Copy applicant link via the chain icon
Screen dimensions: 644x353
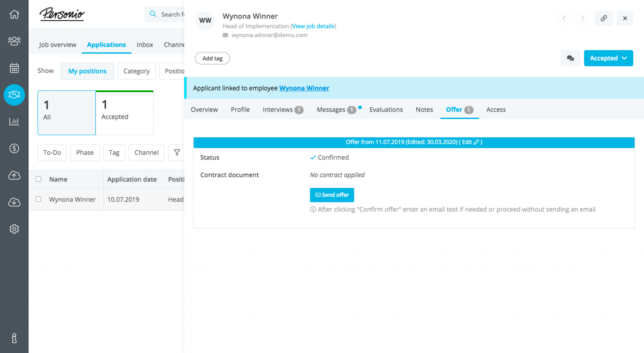point(603,18)
